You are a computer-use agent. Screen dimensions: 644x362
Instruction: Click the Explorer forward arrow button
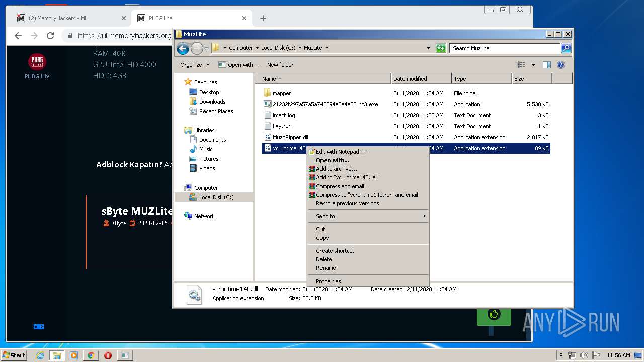pos(197,48)
